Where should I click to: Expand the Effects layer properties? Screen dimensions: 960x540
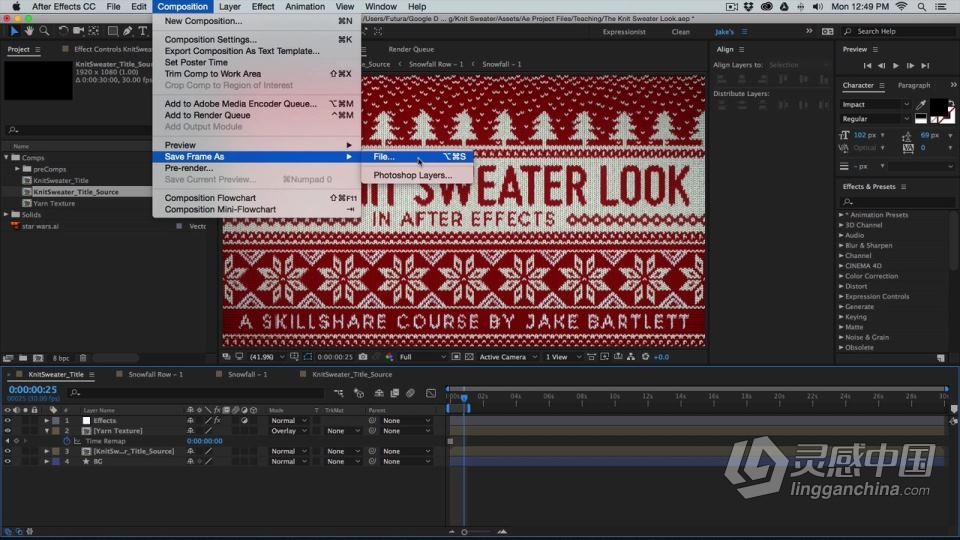47,421
